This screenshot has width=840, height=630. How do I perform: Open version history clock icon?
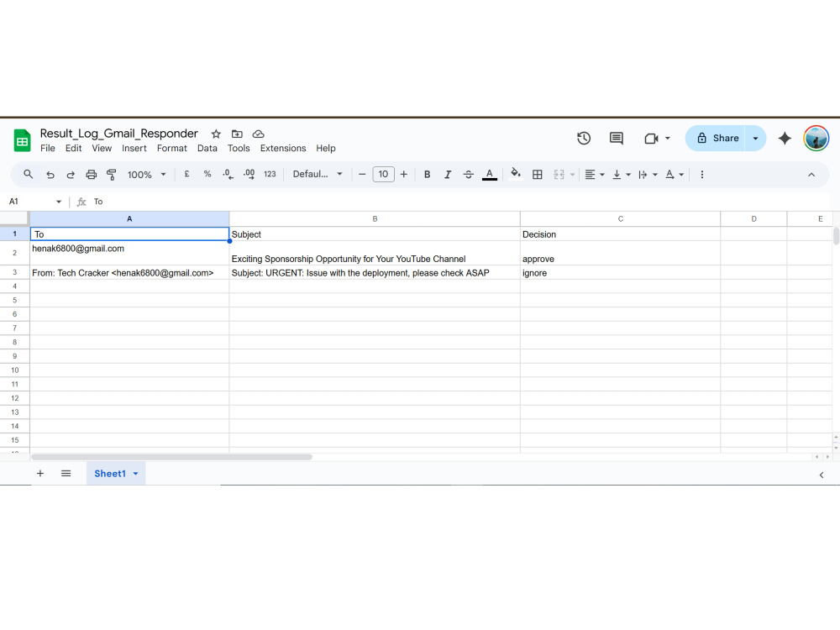(x=584, y=139)
